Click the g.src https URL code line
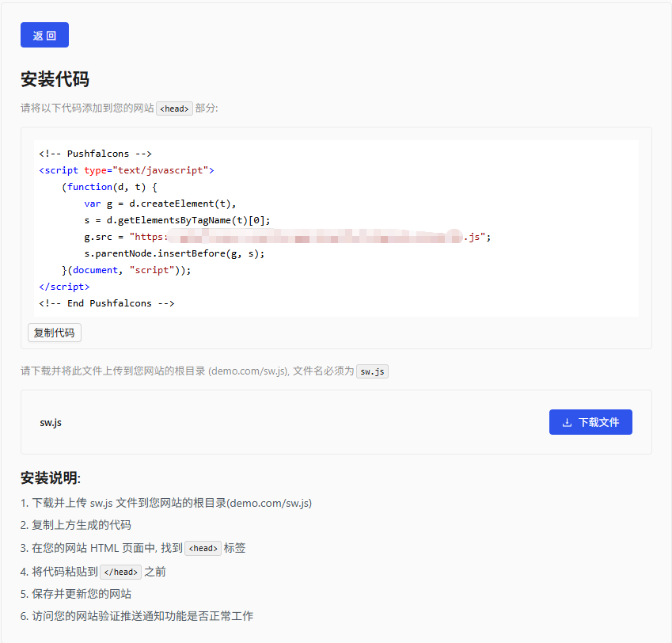Screen dimensions: 672x643 pyautogui.click(x=287, y=237)
